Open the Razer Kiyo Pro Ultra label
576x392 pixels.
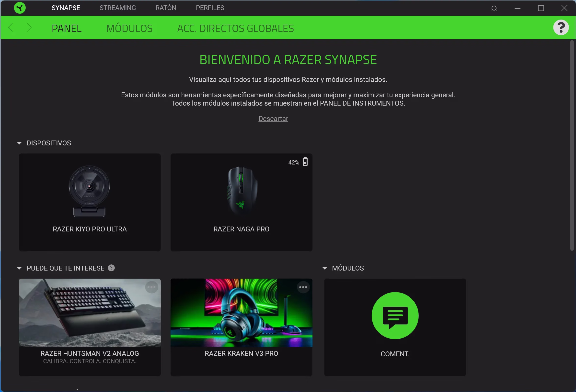tap(90, 229)
